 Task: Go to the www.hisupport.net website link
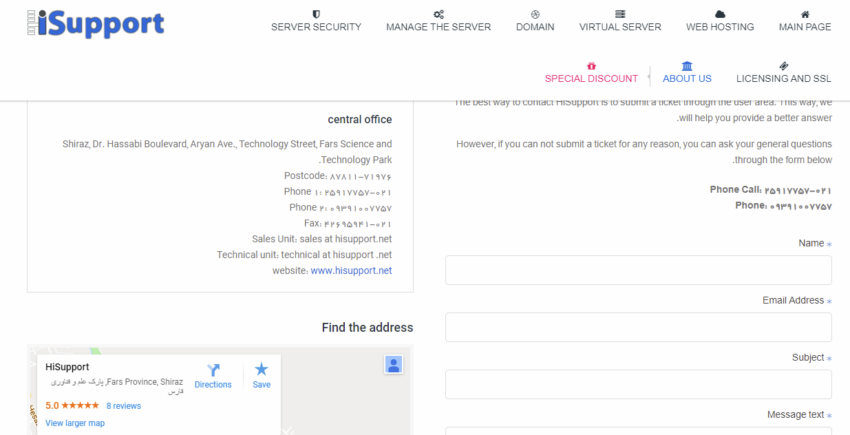tap(351, 270)
